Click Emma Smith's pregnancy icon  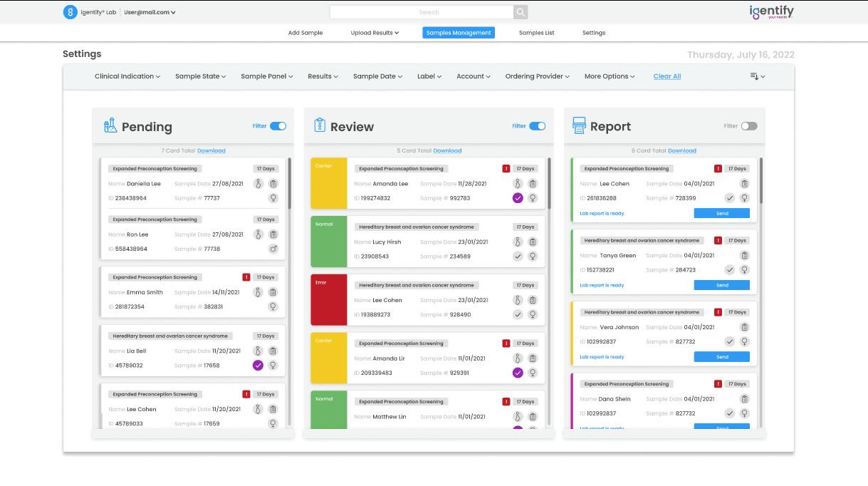click(x=258, y=292)
